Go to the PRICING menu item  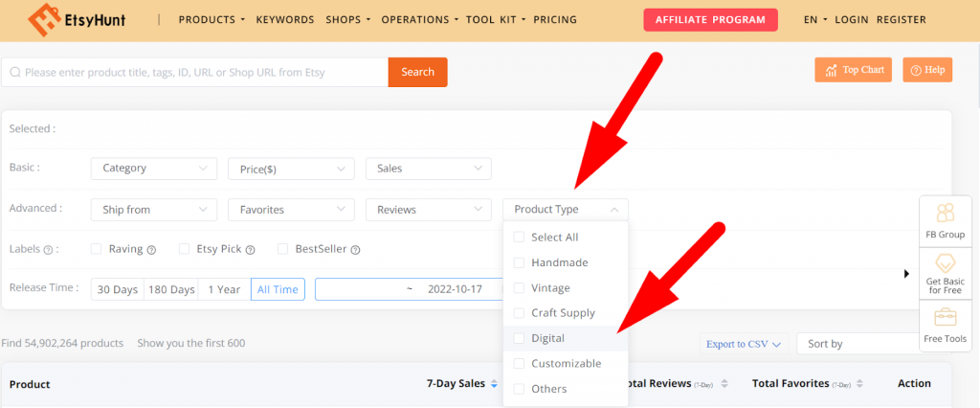tap(555, 19)
